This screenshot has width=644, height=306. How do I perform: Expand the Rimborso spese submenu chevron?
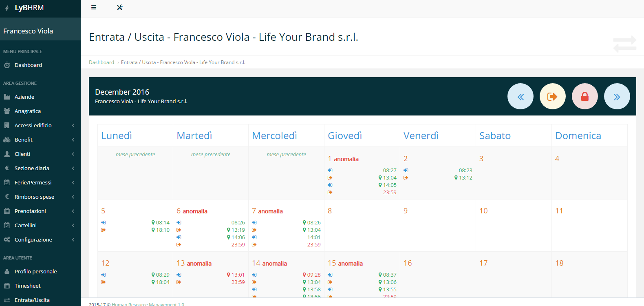pos(73,197)
